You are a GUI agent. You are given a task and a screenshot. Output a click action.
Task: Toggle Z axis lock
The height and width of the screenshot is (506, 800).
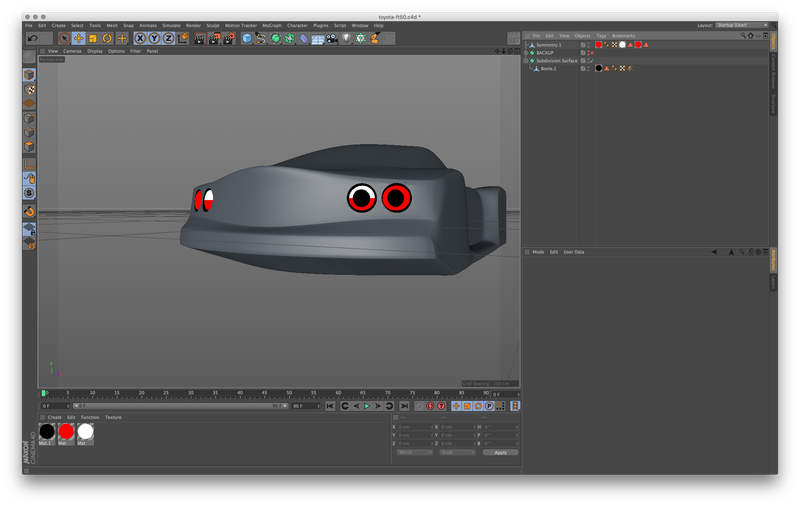168,38
